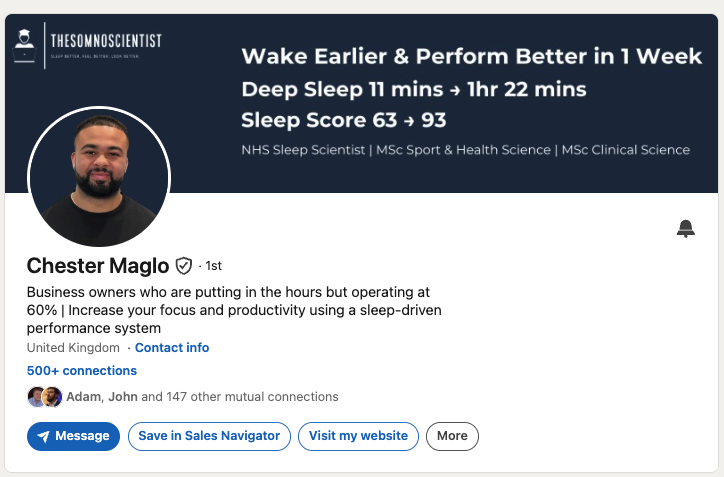This screenshot has height=477, width=724.
Task: Click the first mutual connection avatar
Action: tap(36, 397)
